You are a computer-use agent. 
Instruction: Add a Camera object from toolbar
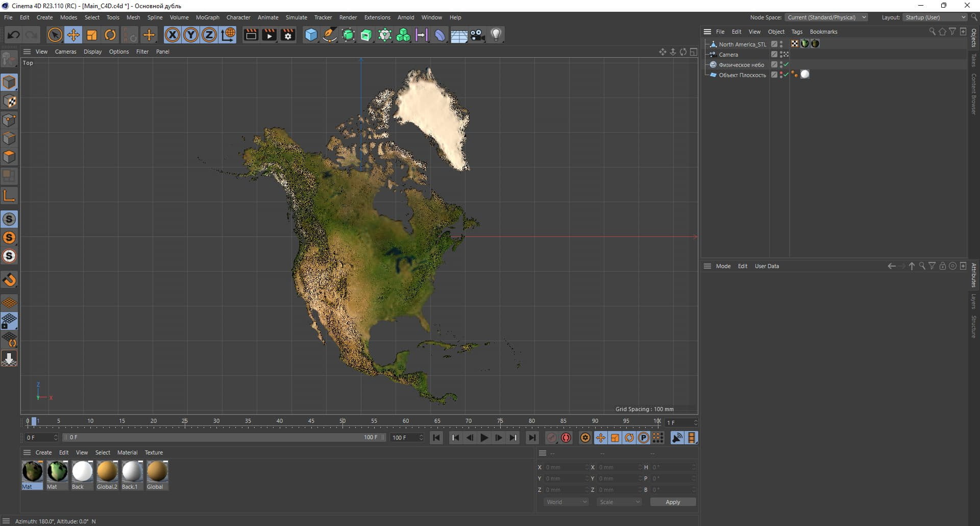(x=478, y=35)
